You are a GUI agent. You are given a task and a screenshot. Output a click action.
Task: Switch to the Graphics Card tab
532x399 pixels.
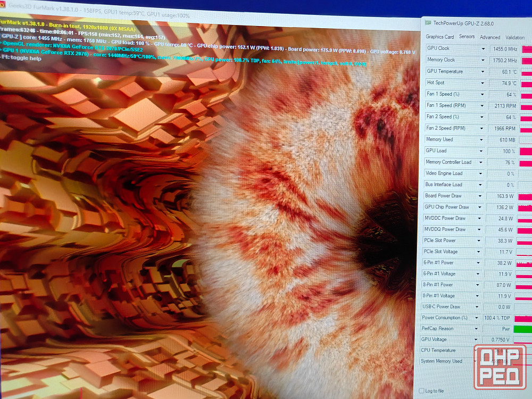point(439,37)
